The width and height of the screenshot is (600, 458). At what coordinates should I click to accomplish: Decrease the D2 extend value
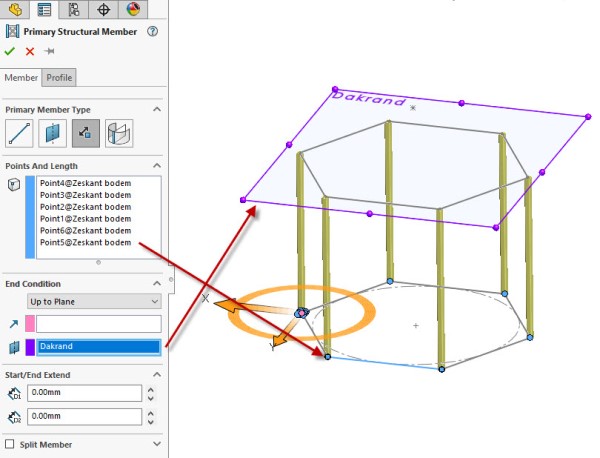[x=151, y=422]
